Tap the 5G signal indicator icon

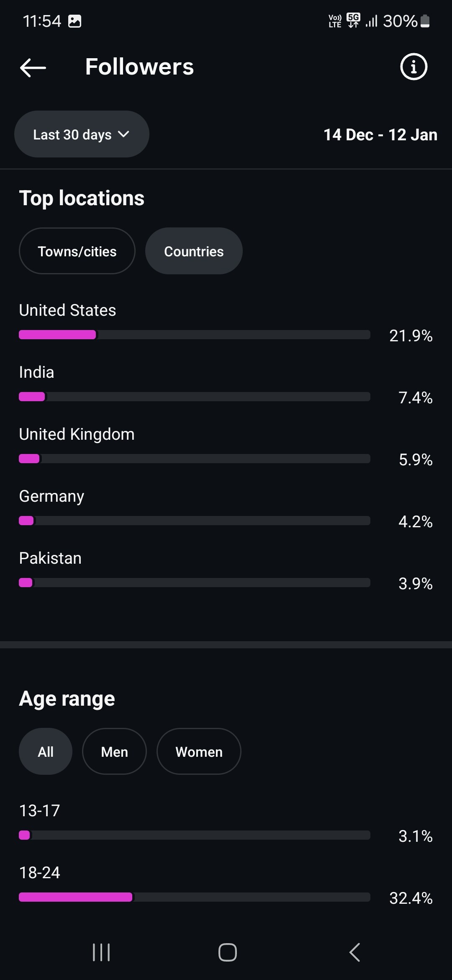354,20
